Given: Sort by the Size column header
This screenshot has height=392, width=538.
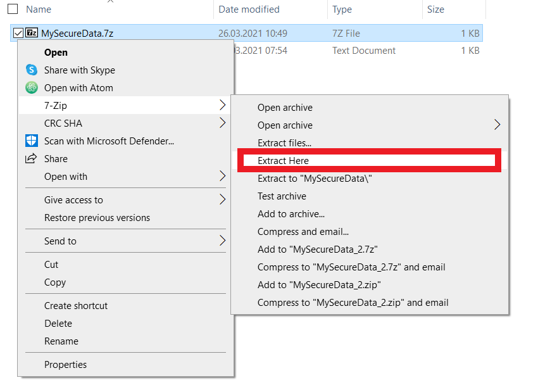Looking at the screenshot, I should click(435, 9).
